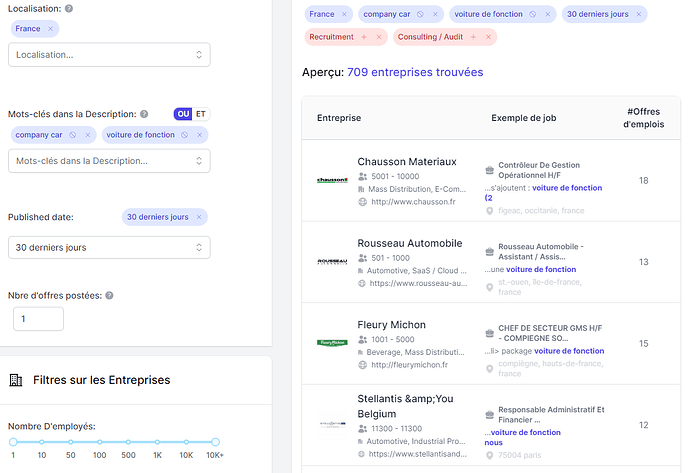The height and width of the screenshot is (473, 690).
Task: Click the Exemple de job column header
Action: coord(524,118)
